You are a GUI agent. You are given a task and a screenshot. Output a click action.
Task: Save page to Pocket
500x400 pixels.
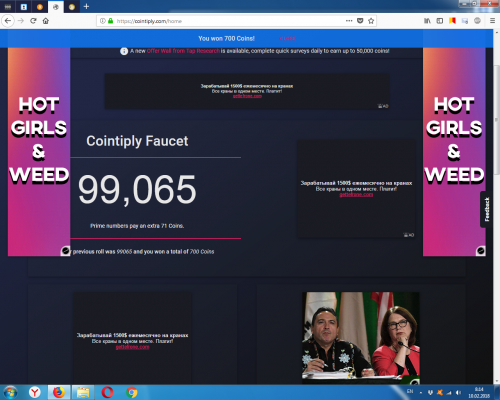click(360, 21)
